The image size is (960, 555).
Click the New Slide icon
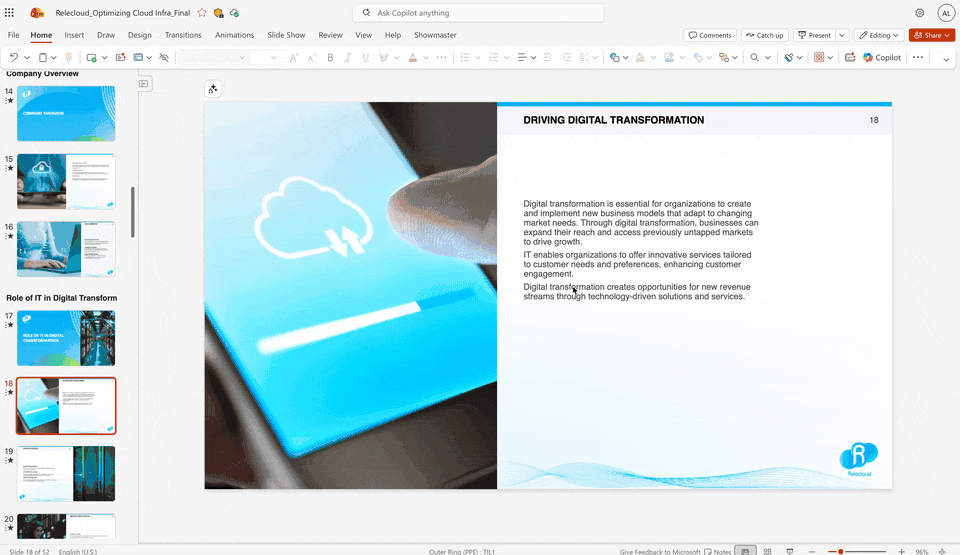click(x=92, y=57)
